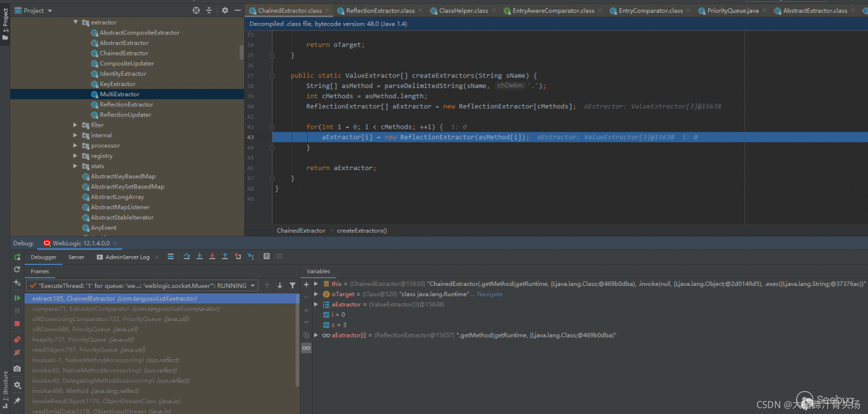
Task: Click the Step Into debugger icon
Action: click(199, 257)
